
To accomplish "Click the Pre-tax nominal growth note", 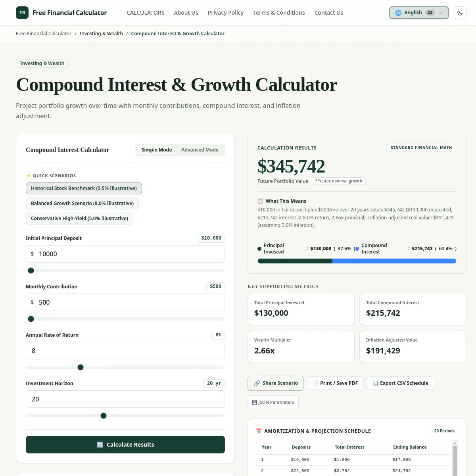I will pos(339,181).
